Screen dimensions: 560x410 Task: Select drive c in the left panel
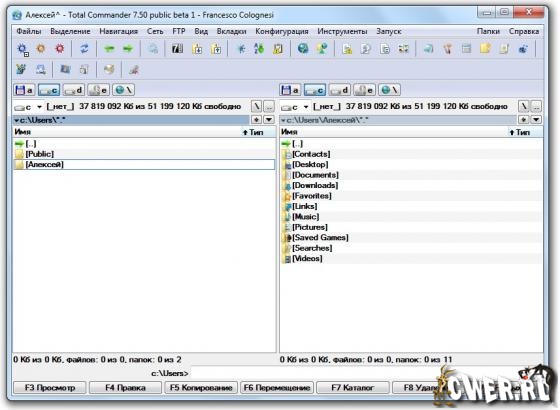coord(49,90)
